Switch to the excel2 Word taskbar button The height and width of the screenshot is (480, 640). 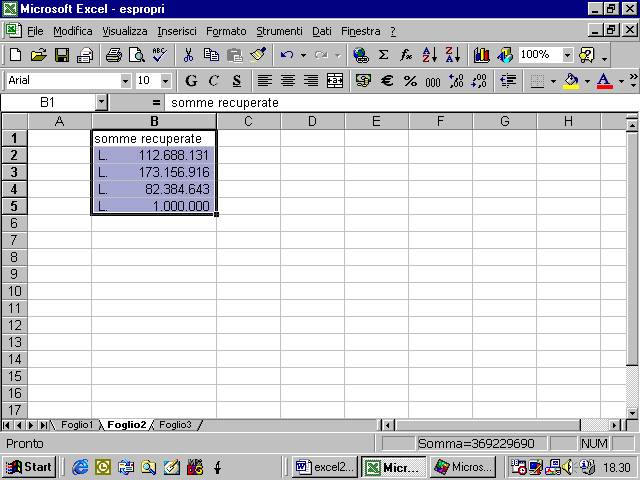pyautogui.click(x=324, y=467)
